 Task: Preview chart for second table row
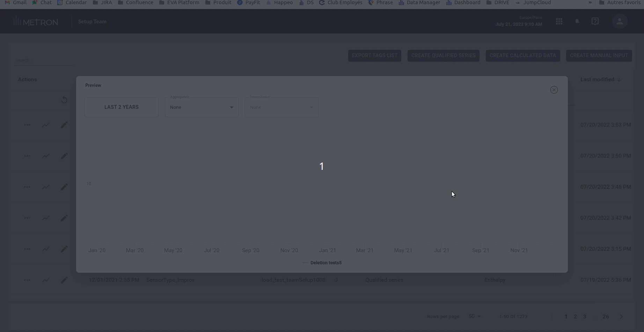tap(46, 156)
